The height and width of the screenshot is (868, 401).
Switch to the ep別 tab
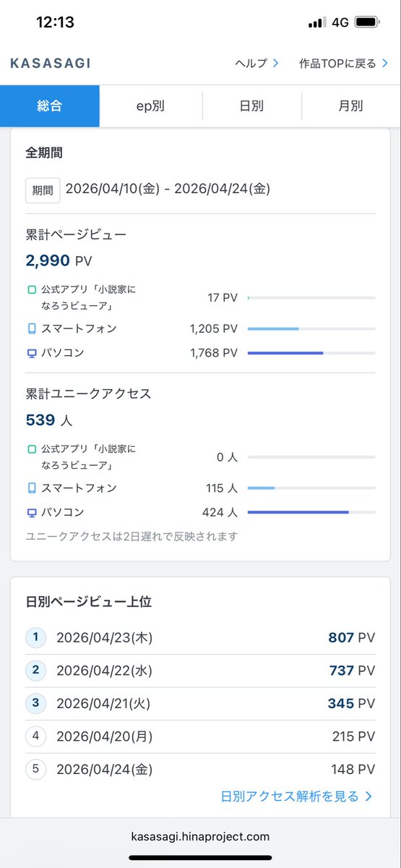point(151,106)
